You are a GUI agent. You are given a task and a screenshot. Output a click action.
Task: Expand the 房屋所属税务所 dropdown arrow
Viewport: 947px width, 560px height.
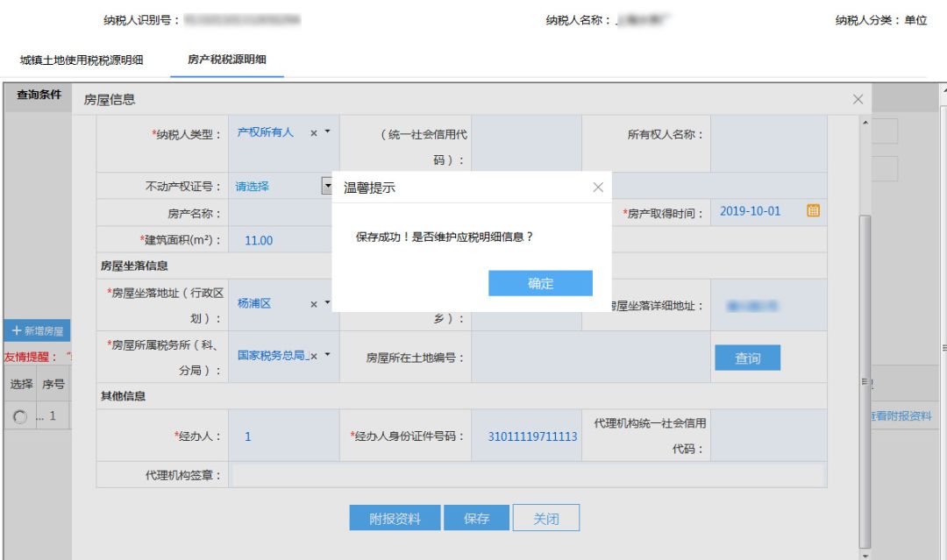pos(327,355)
